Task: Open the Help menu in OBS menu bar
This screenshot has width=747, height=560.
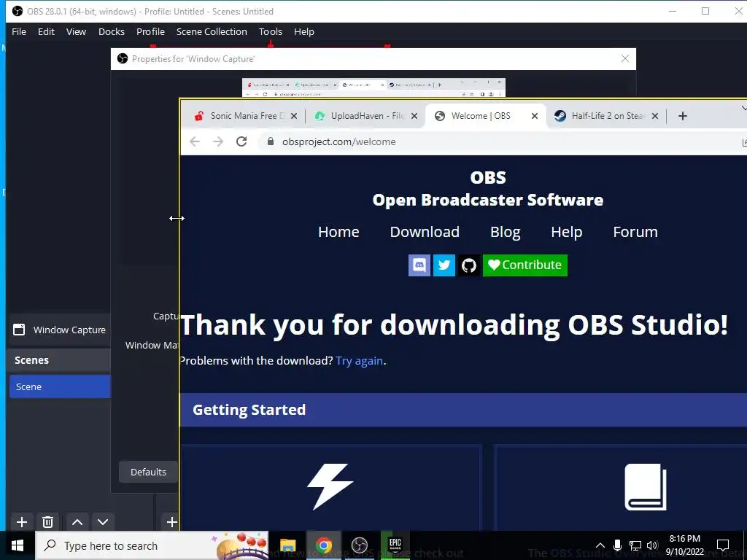Action: click(304, 32)
